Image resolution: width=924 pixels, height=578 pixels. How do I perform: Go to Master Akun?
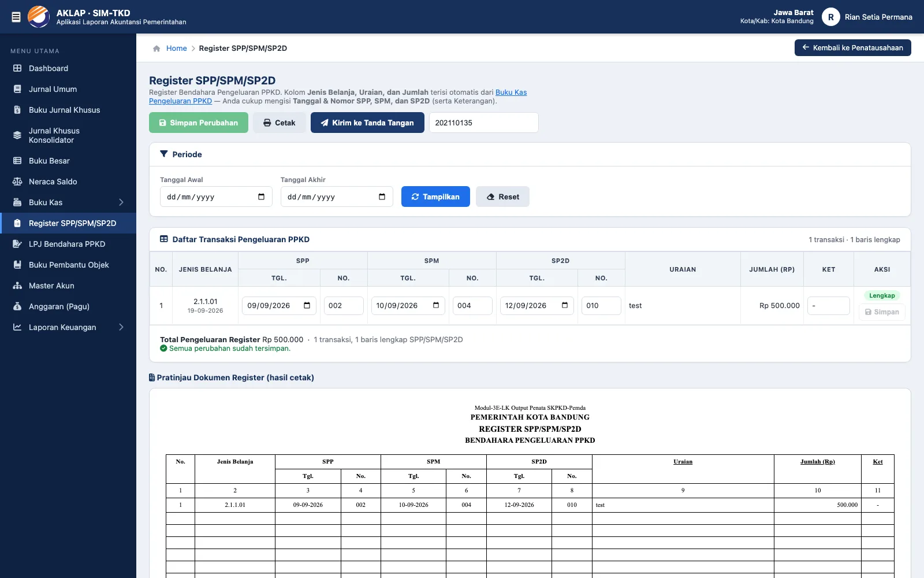[68, 286]
